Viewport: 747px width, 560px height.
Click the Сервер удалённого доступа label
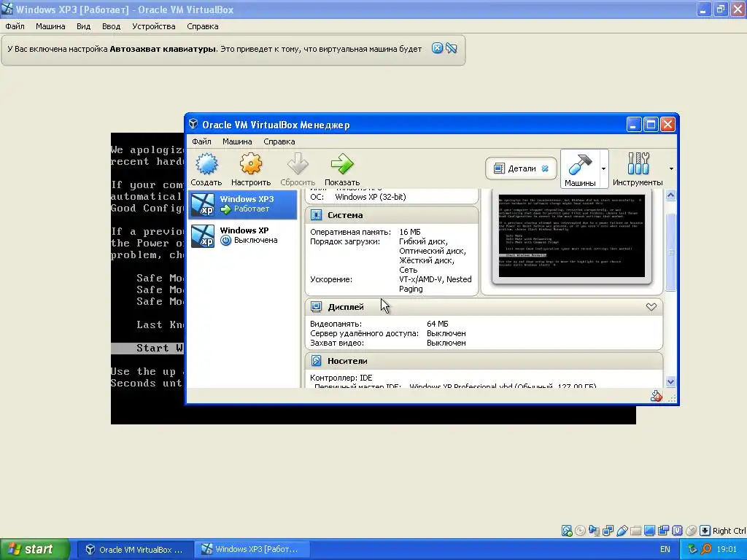point(365,333)
